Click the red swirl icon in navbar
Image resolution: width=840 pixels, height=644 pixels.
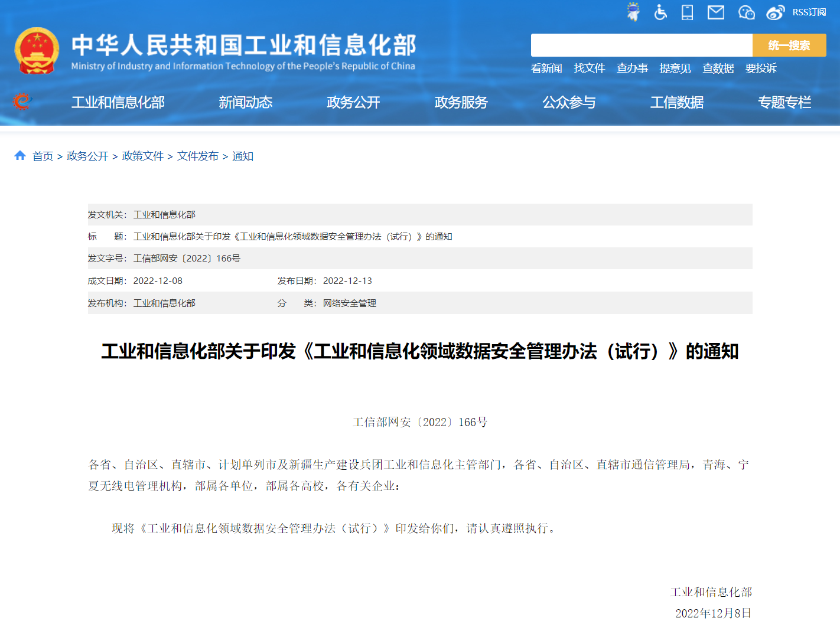click(x=22, y=102)
